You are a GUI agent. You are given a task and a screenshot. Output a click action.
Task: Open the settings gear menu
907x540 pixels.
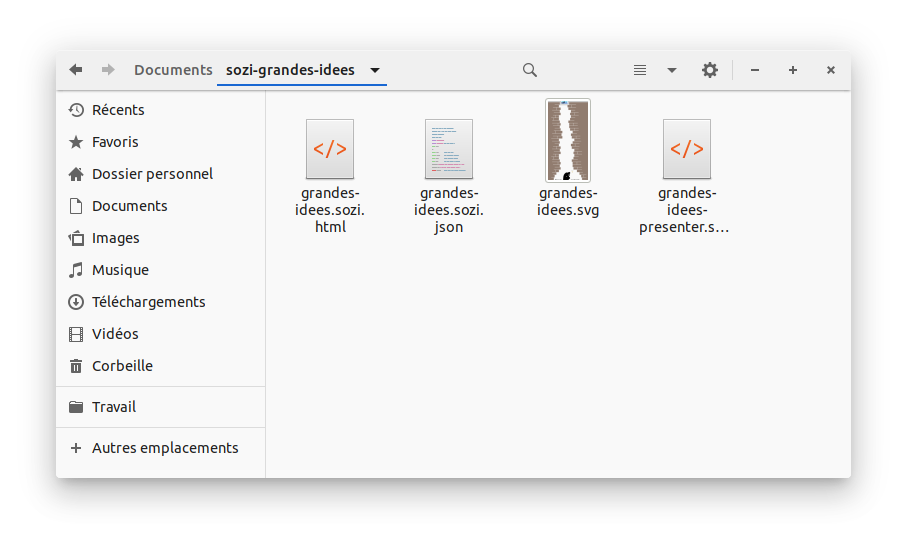710,70
